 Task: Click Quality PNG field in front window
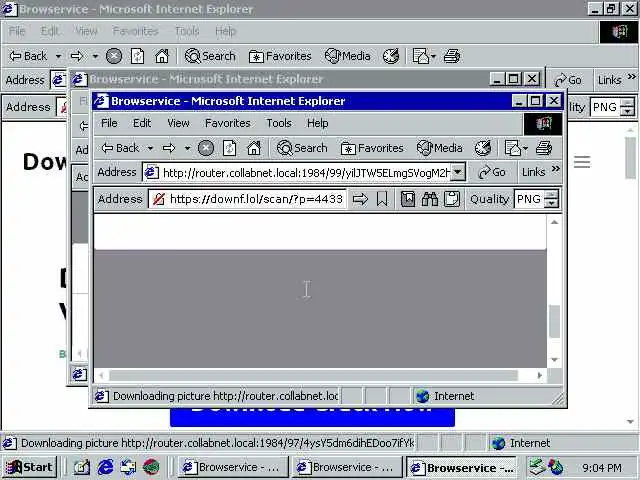coord(529,199)
